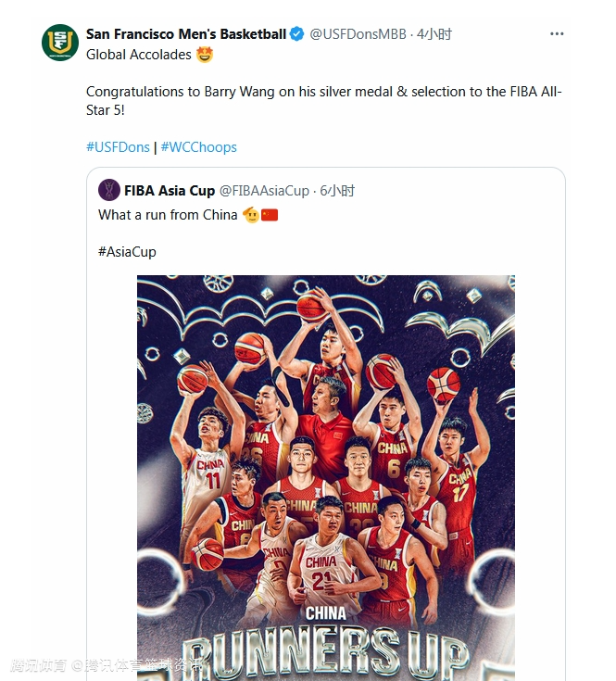Click the @USFDonsMBB handle
Image resolution: width=616 pixels, height=681 pixels.
(x=358, y=34)
